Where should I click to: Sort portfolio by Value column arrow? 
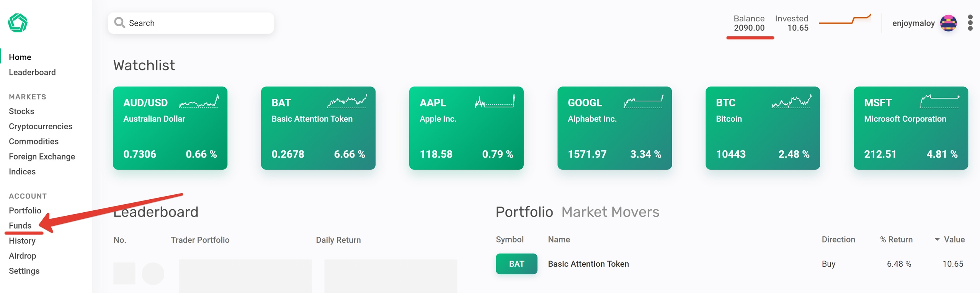[937, 239]
